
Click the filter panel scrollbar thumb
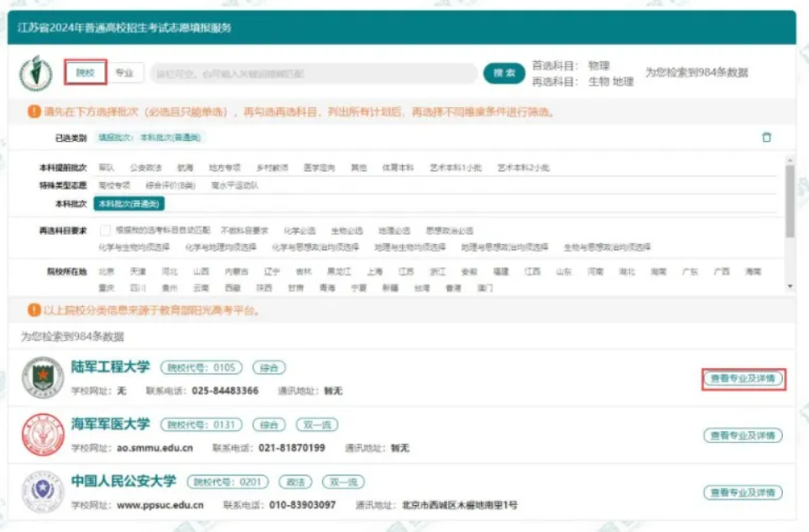[x=790, y=201]
